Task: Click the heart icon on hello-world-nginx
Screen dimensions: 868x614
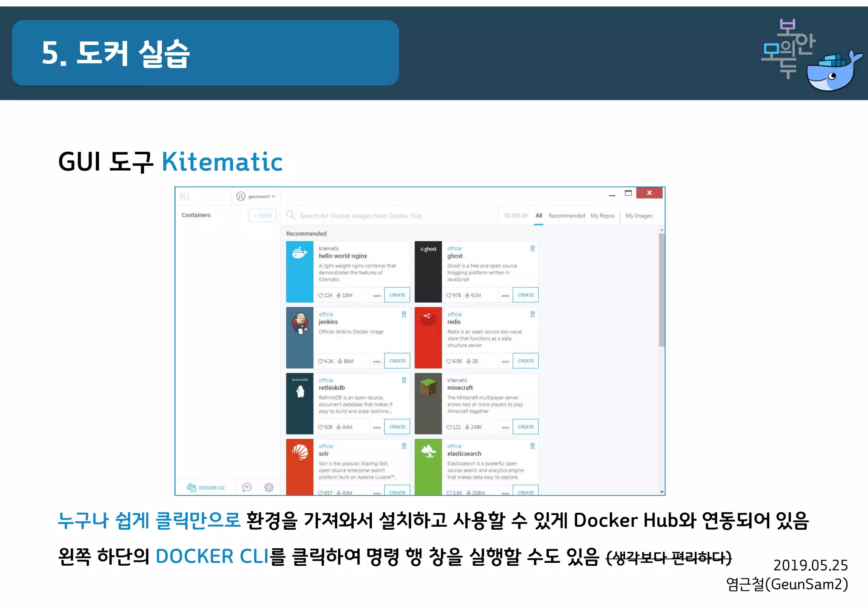Action: [x=321, y=295]
